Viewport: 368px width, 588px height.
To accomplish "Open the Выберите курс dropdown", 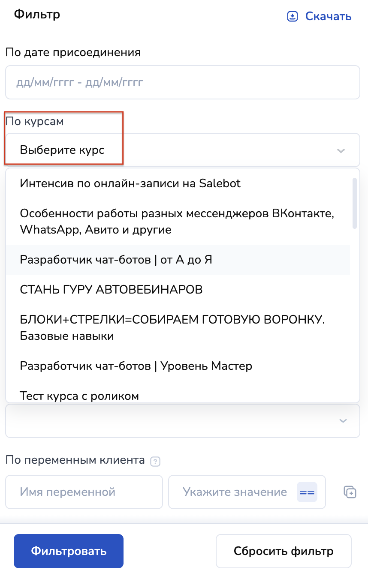I will pyautogui.click(x=172, y=150).
